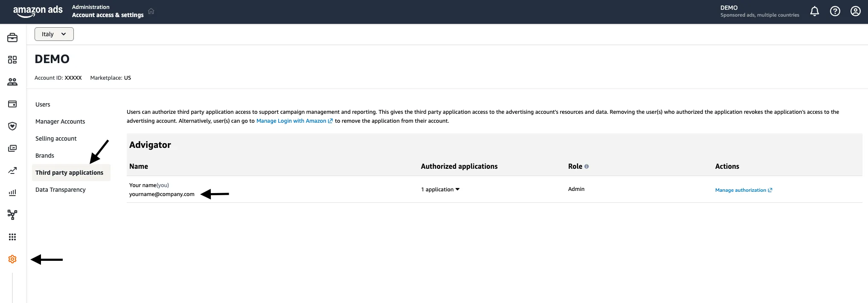This screenshot has height=303, width=868.
Task: Click the Account access & settings title
Action: tap(108, 15)
